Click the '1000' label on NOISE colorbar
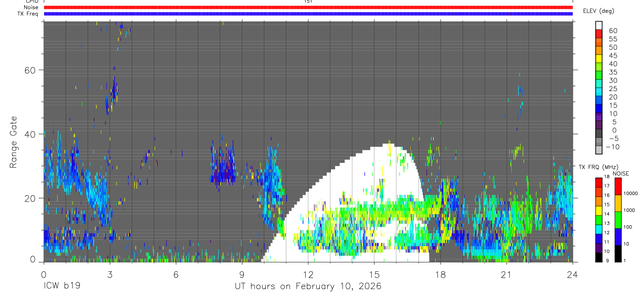This screenshot has height=297, width=644. click(x=630, y=210)
